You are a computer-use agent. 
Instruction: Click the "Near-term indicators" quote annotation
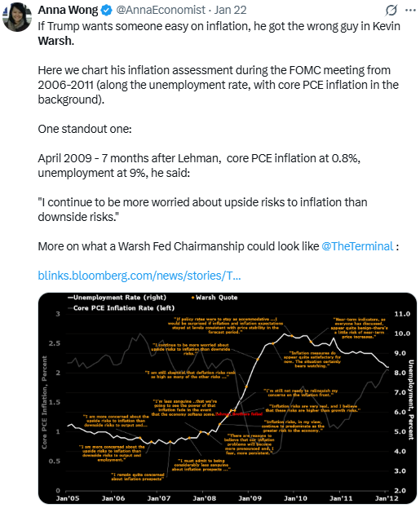coord(359,328)
